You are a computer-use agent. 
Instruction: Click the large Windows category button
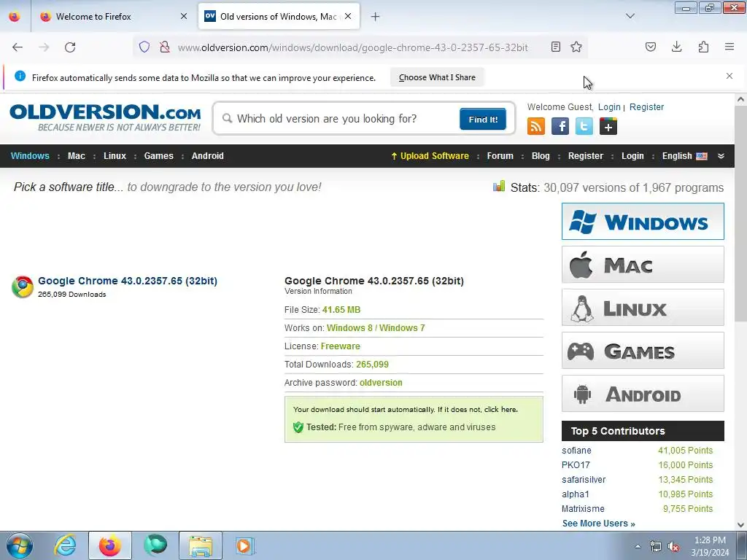pyautogui.click(x=643, y=222)
